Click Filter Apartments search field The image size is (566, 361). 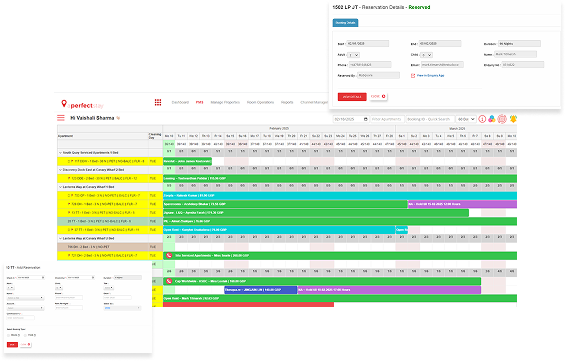[x=387, y=119]
